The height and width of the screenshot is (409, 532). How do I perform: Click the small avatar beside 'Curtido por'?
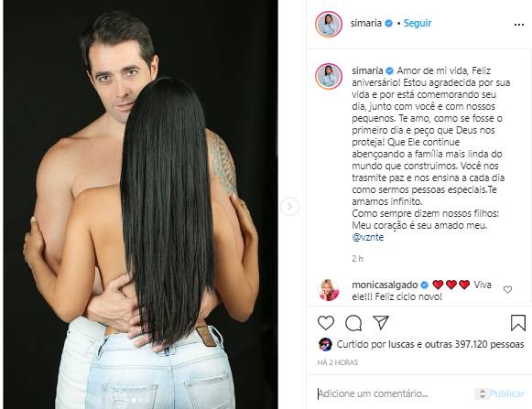pos(325,344)
